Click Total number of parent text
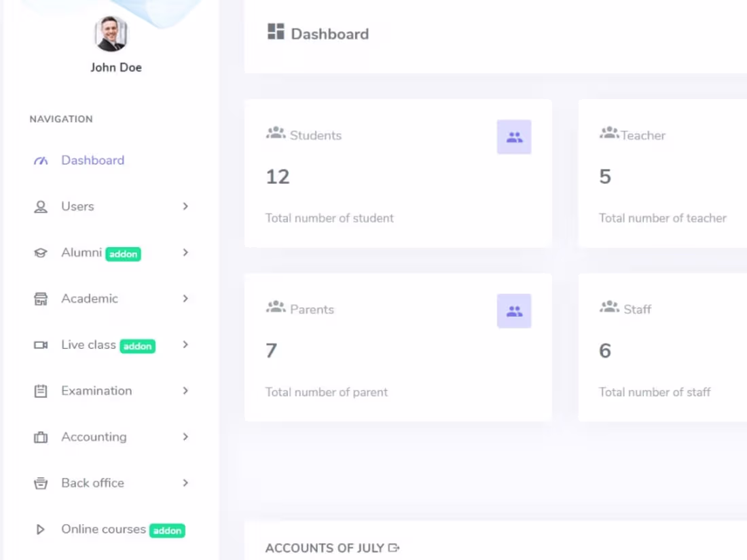Screen dimensions: 747x560 point(327,392)
